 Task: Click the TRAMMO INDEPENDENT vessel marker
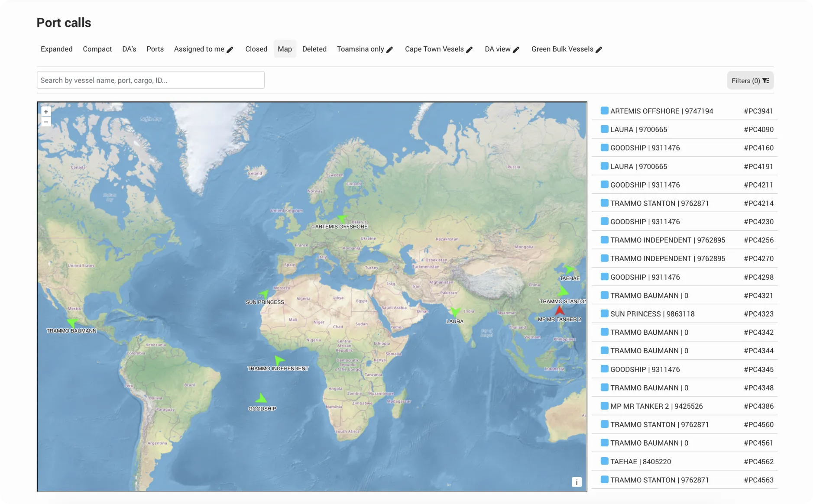click(279, 360)
